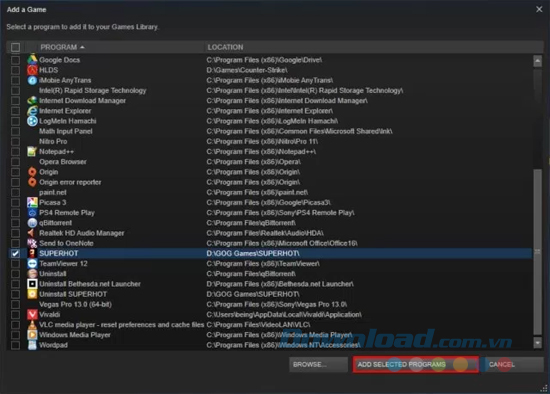
Task: Click the LogMeIn Hamachi icon
Action: coord(32,121)
